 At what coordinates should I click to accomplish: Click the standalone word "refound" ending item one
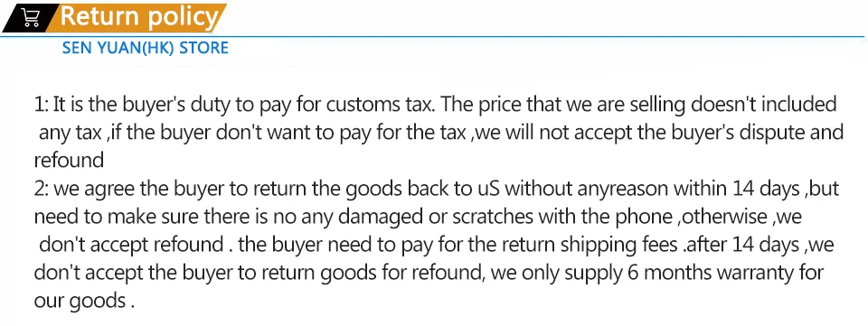point(70,160)
